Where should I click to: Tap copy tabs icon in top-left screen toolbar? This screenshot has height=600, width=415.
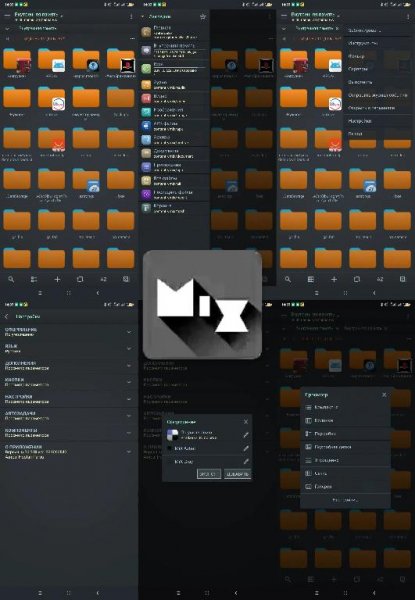[80, 279]
